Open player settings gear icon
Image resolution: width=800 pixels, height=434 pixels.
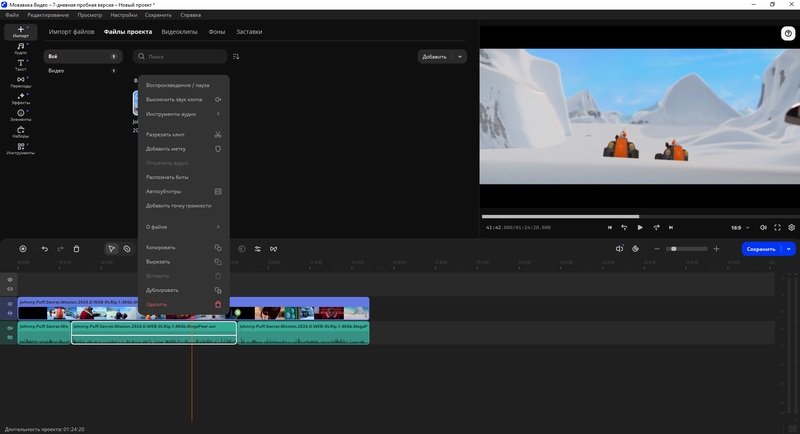(x=791, y=227)
